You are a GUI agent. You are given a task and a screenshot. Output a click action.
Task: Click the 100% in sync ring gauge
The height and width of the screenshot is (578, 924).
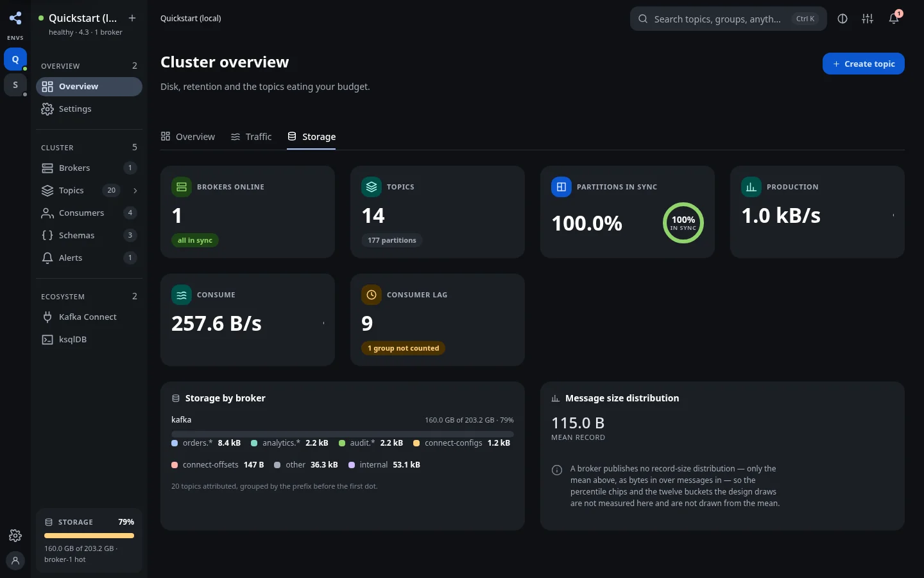683,223
